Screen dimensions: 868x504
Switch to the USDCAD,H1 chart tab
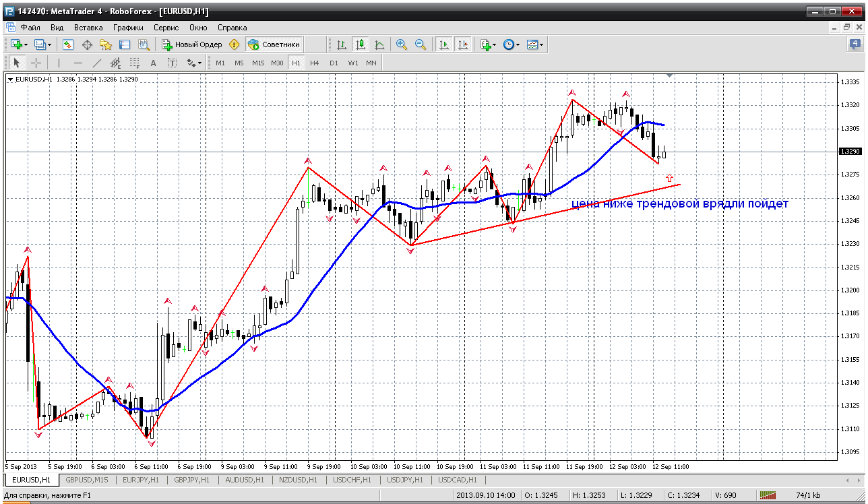coord(458,480)
